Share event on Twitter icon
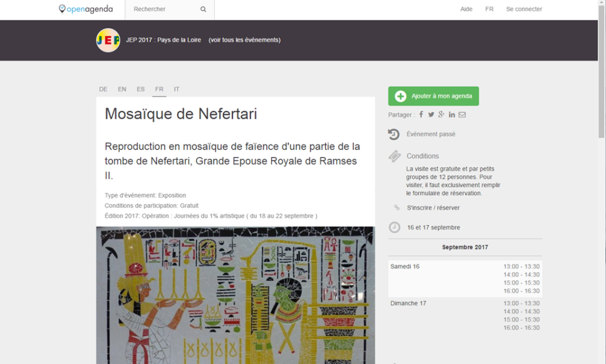606x364 pixels. [431, 114]
